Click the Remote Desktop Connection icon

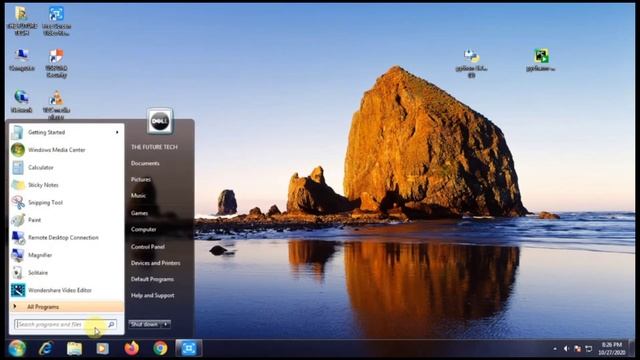(x=18, y=238)
